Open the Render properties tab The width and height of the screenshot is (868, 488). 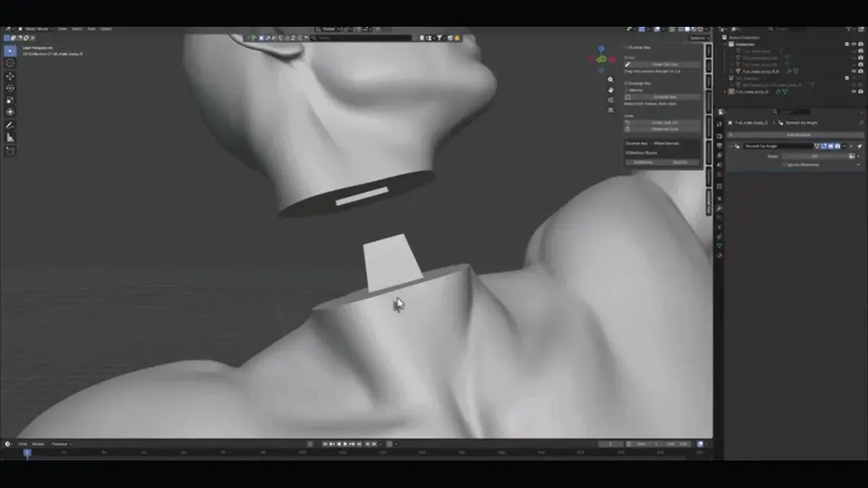pos(720,136)
